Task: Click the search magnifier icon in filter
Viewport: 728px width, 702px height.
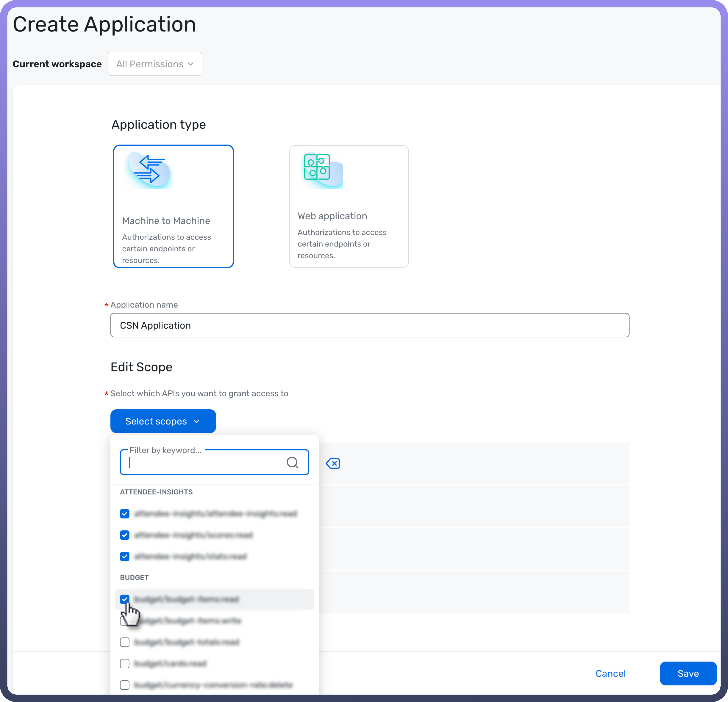Action: click(x=292, y=462)
